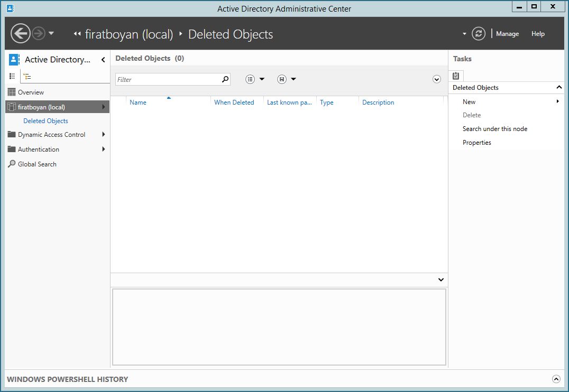
Task: Open the Manage menu
Action: pos(507,34)
